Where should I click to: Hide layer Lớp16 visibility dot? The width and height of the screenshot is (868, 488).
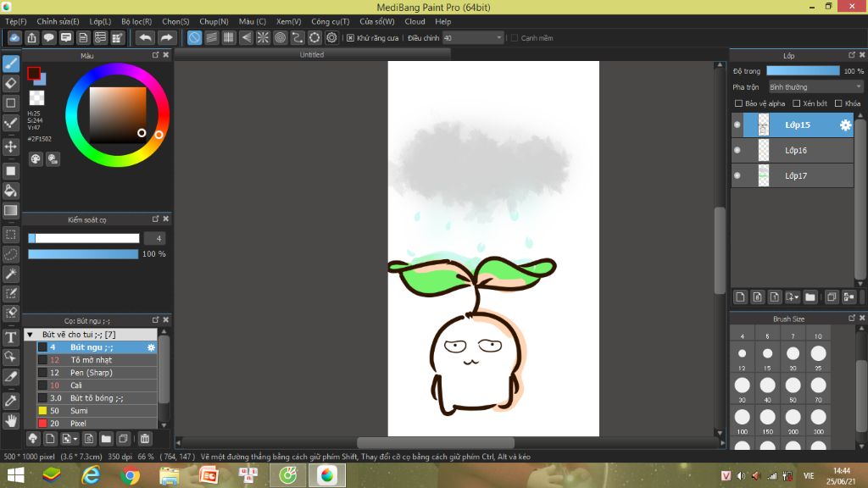point(737,150)
